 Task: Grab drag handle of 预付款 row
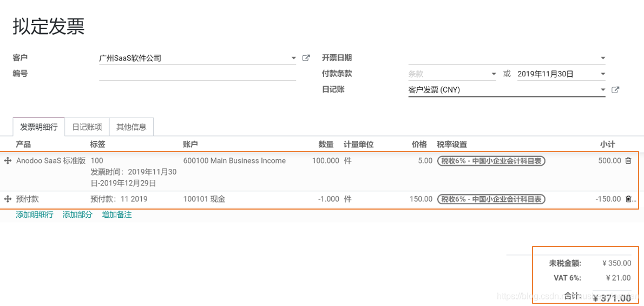[7, 199]
